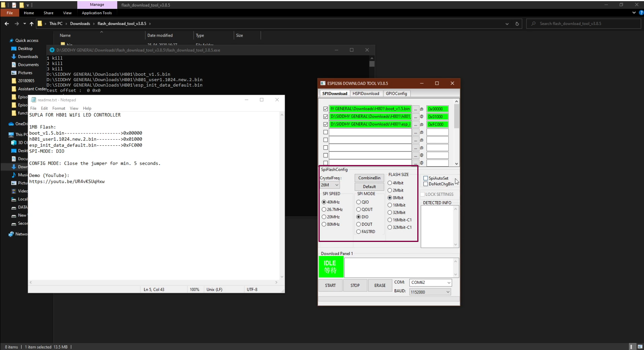644x350 pixels.
Task: Navigate up one folder level with the up arrow
Action: click(x=32, y=23)
